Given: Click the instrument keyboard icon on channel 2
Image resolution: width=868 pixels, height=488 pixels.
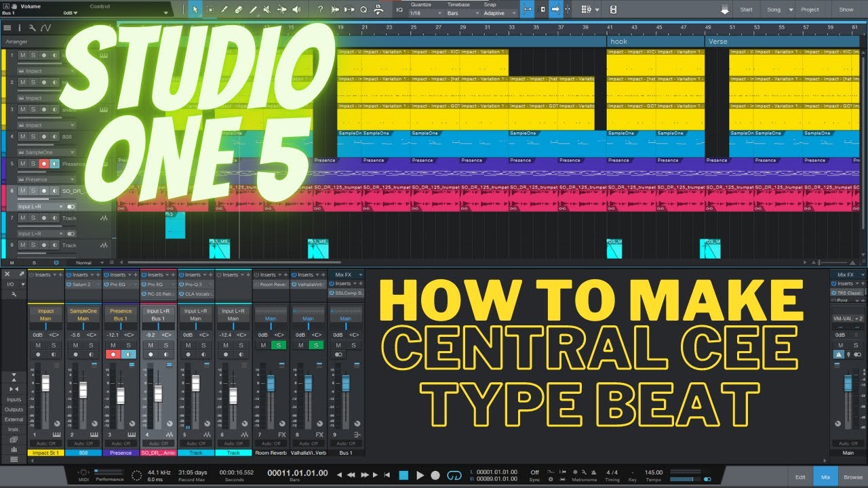Looking at the screenshot, I should coord(95,434).
